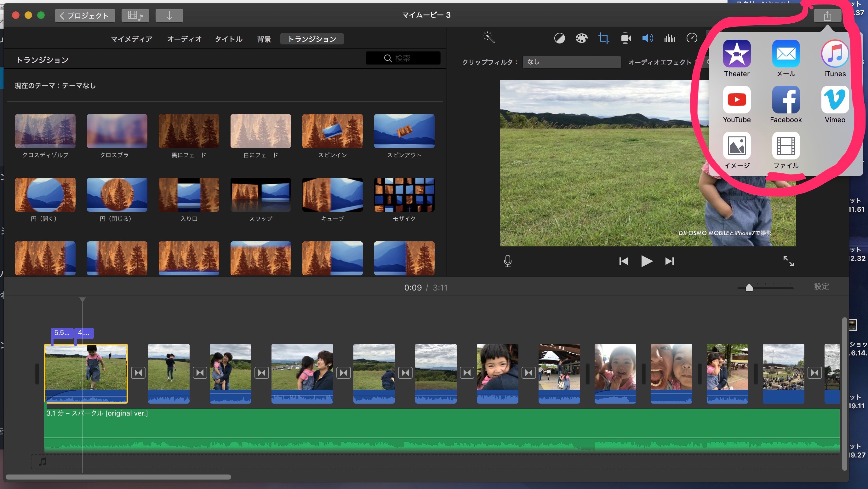The height and width of the screenshot is (489, 868).
Task: Click the share button in the toolbar
Action: click(x=827, y=15)
